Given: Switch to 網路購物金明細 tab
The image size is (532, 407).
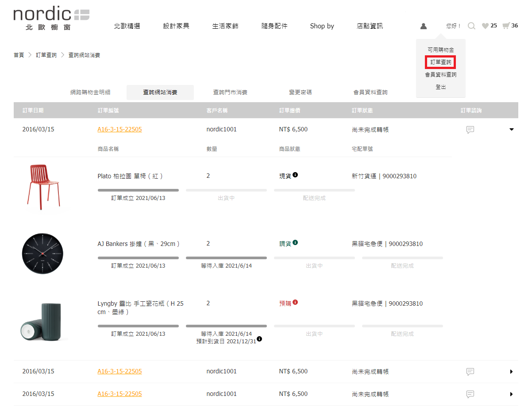Looking at the screenshot, I should 90,92.
